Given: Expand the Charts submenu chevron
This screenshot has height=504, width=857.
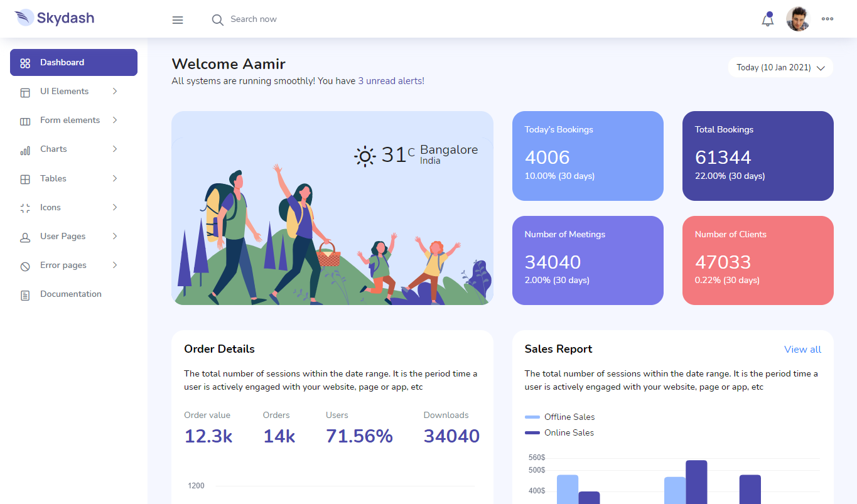Looking at the screenshot, I should click(115, 149).
